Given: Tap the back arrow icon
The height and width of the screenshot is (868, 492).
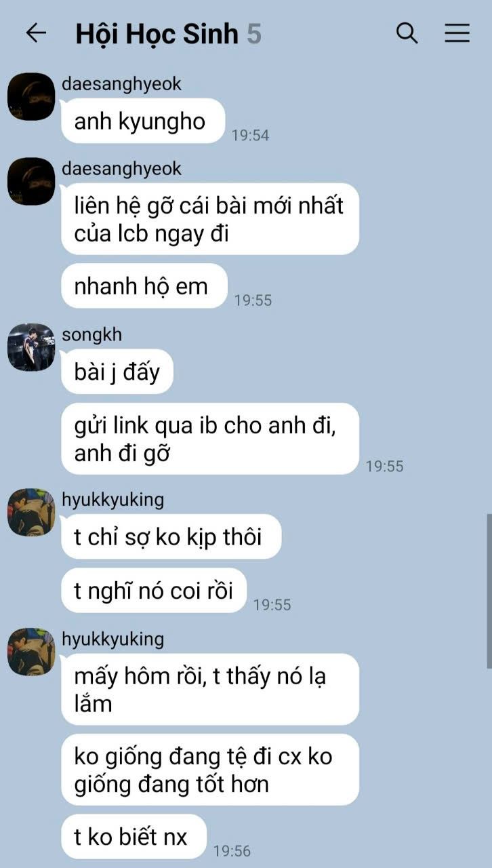Looking at the screenshot, I should pos(36,33).
